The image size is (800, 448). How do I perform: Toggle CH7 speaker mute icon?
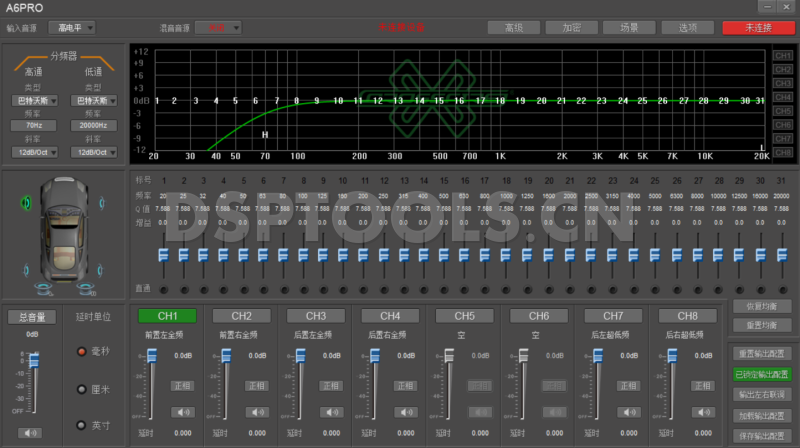click(x=626, y=411)
